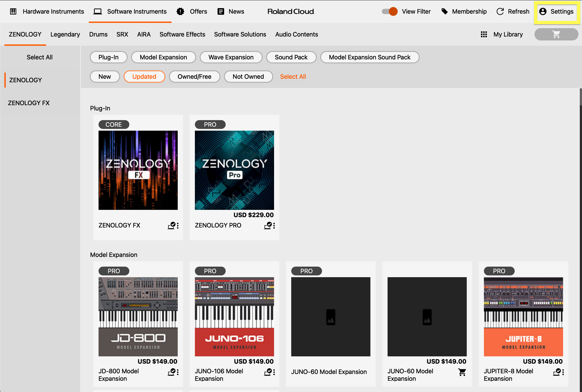The height and width of the screenshot is (392, 582).
Task: Open ZENOLOGY PRO more options menu
Action: pyautogui.click(x=274, y=226)
